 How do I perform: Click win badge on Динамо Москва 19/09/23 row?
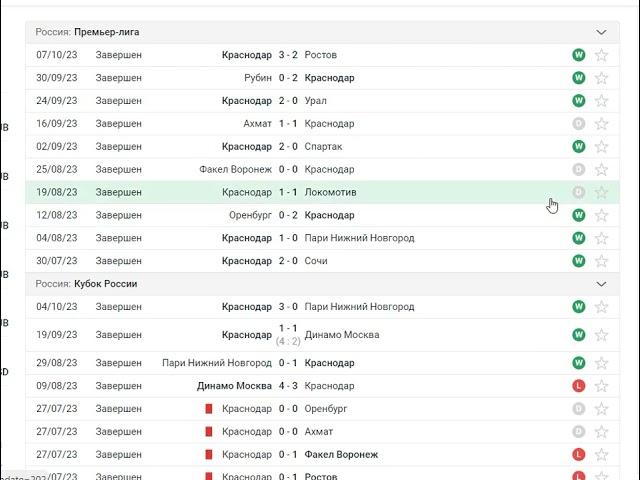click(x=579, y=335)
